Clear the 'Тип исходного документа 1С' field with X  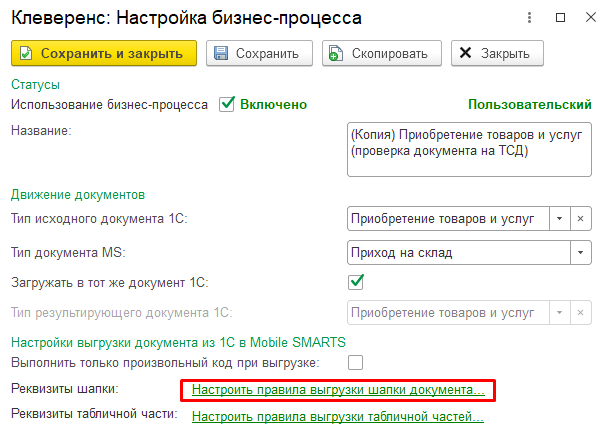tap(581, 219)
